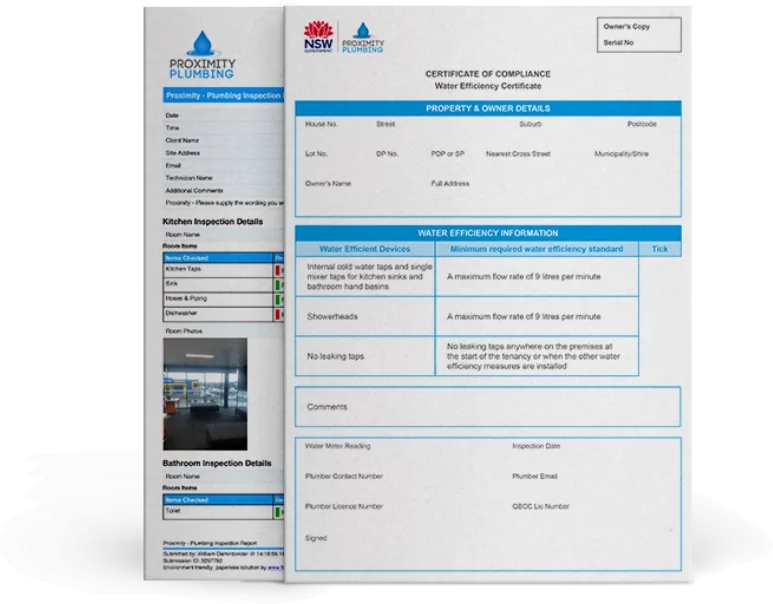Click the 'Technician Name' row
Screen dimensions: 773x604
coord(224,178)
